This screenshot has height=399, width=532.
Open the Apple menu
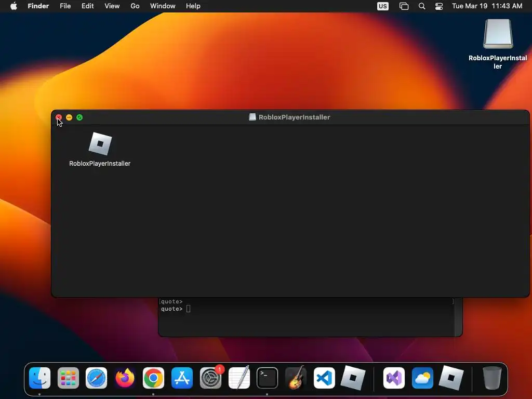14,6
